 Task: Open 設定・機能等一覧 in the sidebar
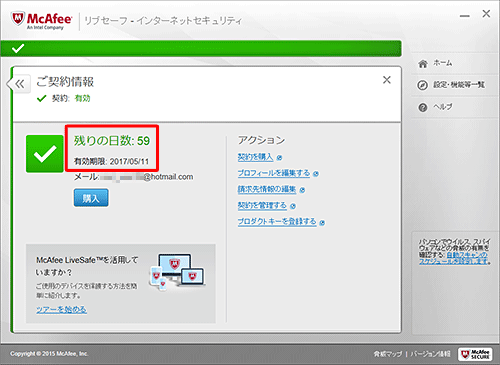point(459,85)
